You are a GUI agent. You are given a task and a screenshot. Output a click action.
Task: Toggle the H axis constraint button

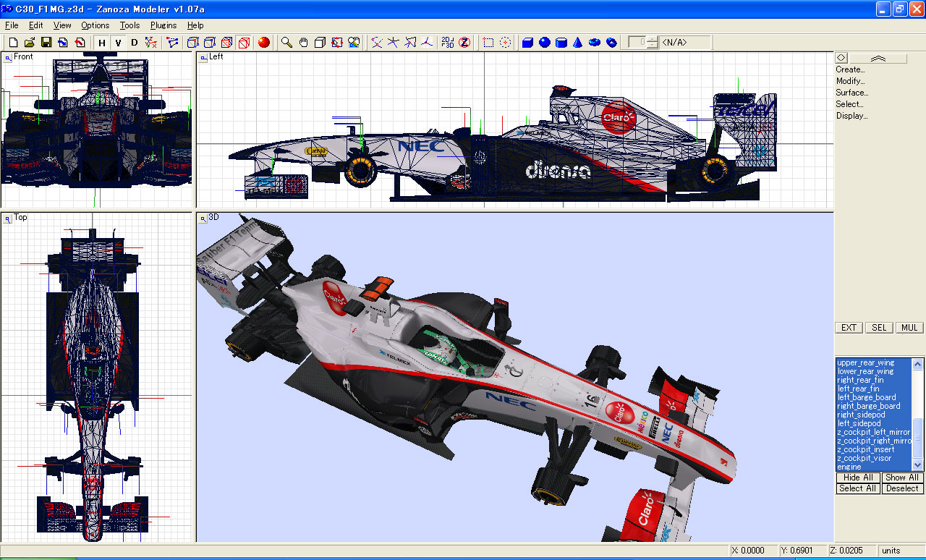tap(102, 43)
